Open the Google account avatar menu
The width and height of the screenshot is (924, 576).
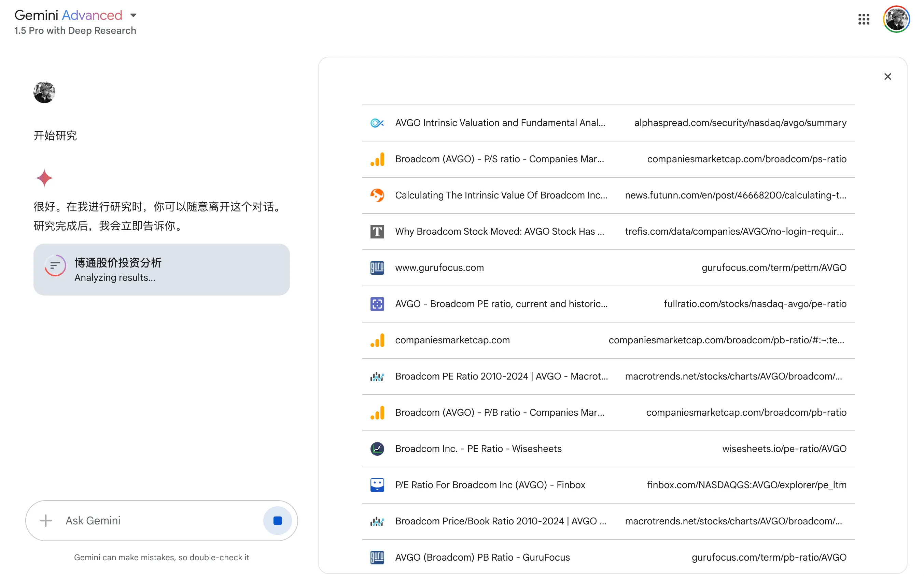(x=896, y=19)
